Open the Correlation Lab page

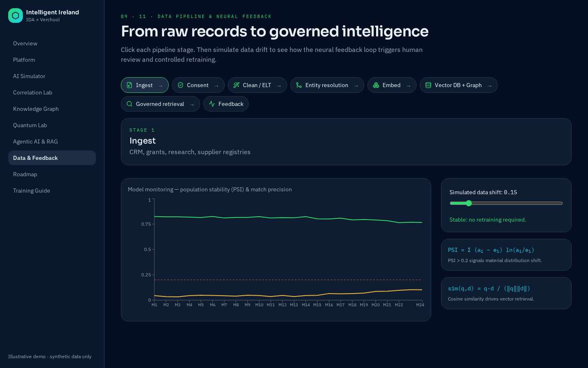52,92
